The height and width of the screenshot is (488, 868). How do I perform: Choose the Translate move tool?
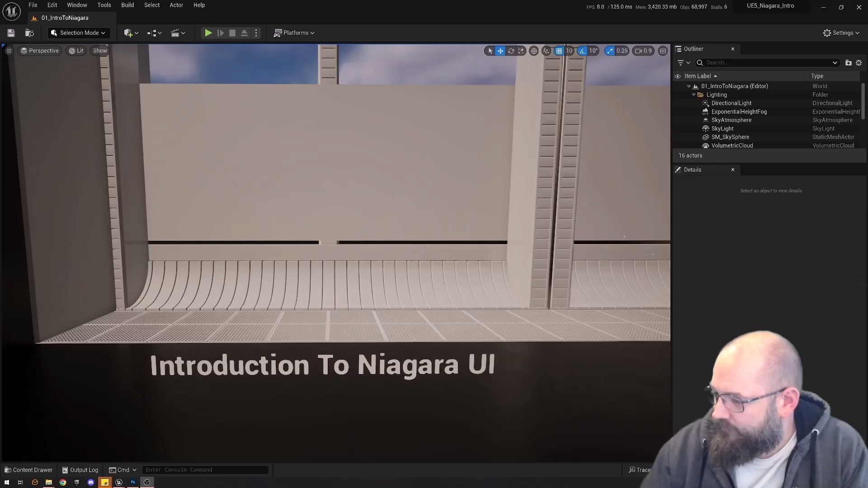pyautogui.click(x=500, y=51)
